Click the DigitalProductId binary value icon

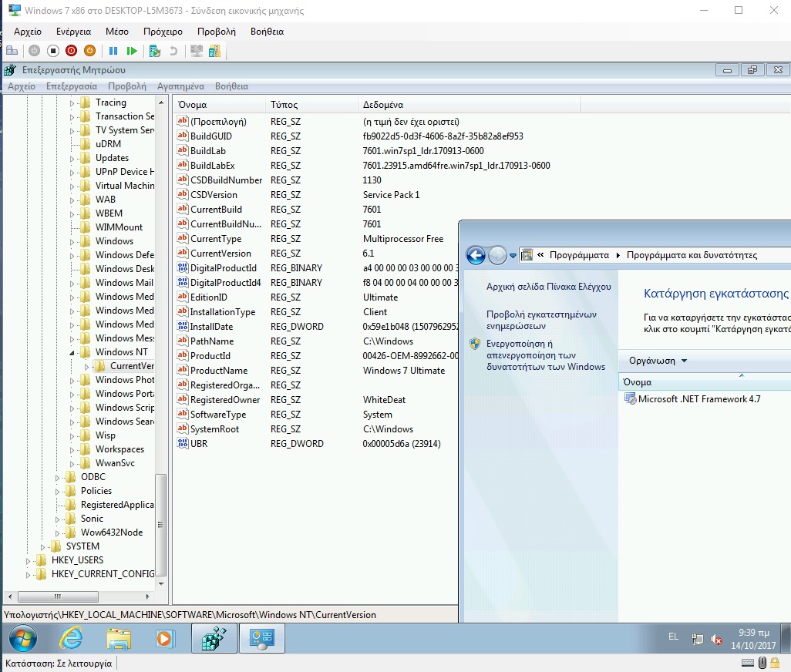(183, 267)
